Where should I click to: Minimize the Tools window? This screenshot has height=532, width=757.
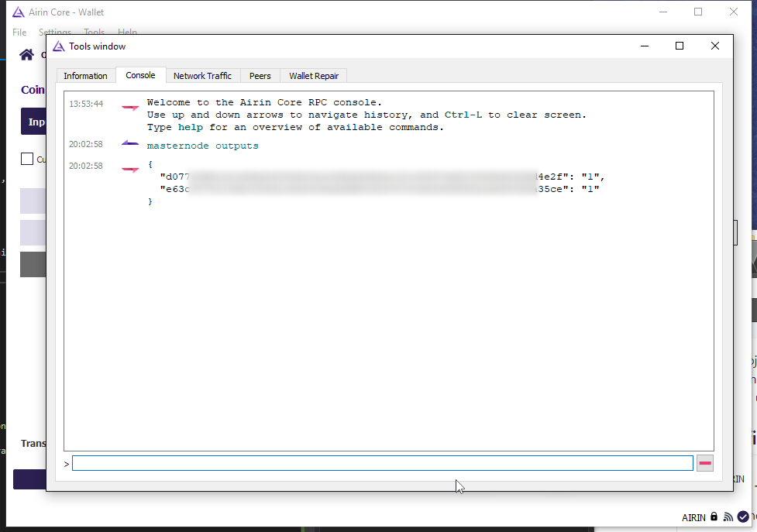[x=645, y=46]
